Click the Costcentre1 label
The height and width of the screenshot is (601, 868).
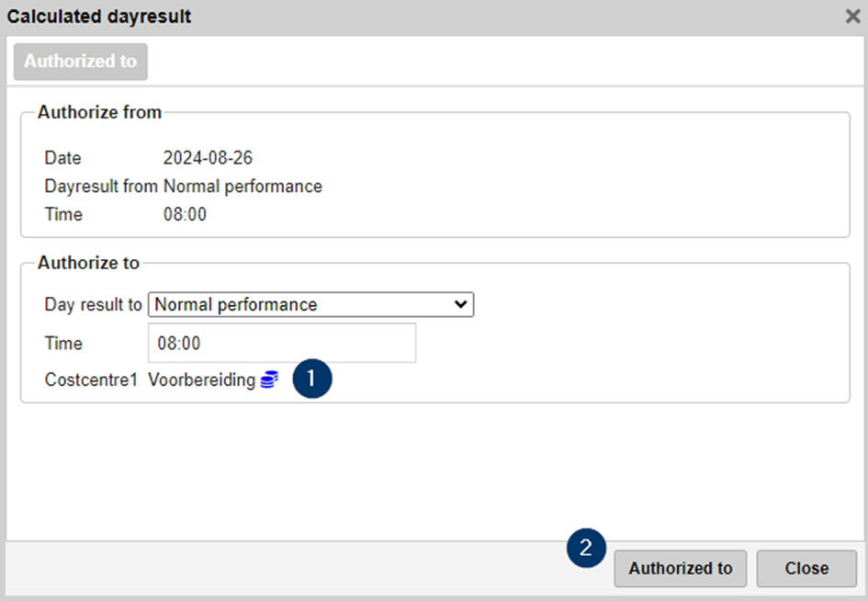(x=90, y=380)
